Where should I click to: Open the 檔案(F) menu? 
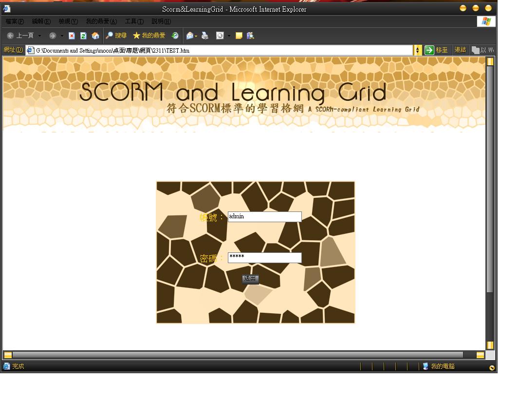[15, 21]
